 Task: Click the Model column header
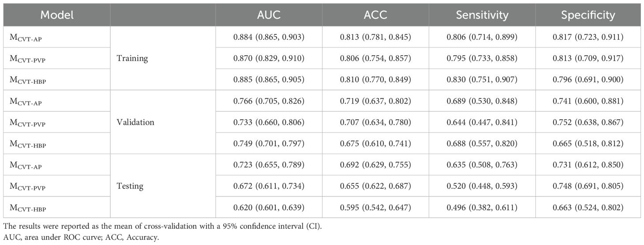56,15
